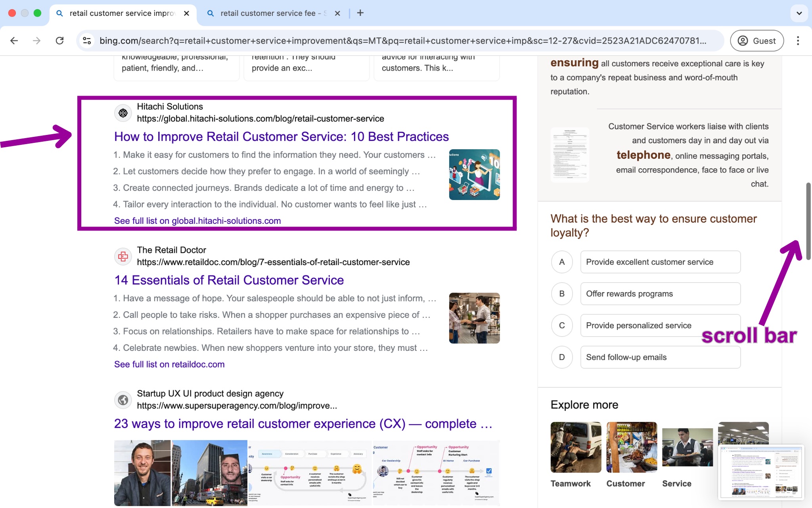Switch to 'retail customer service fee' tab

pos(274,13)
